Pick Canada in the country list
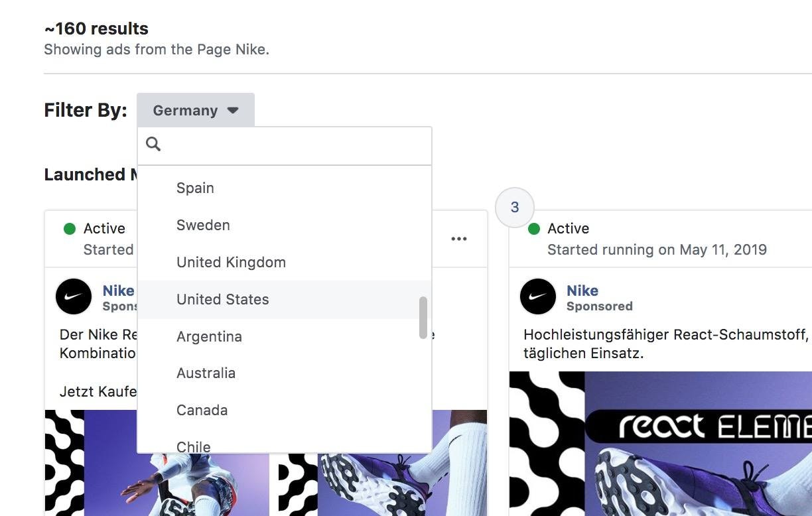 pyautogui.click(x=202, y=411)
